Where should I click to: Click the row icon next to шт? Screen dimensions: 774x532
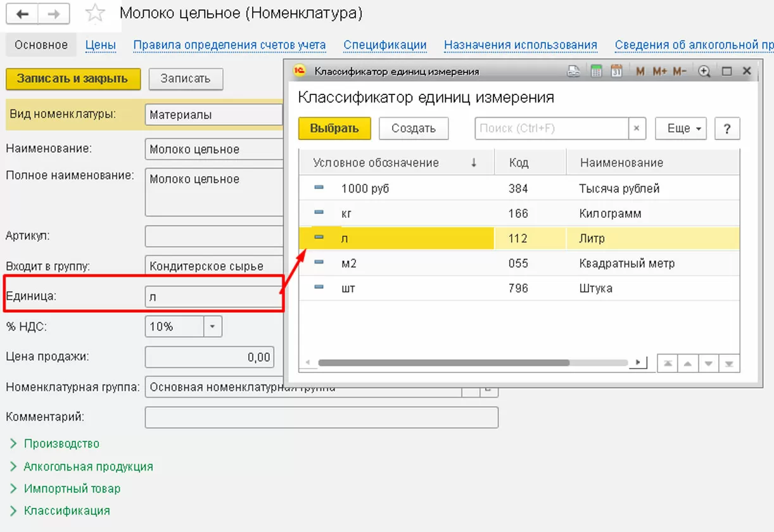pyautogui.click(x=319, y=288)
